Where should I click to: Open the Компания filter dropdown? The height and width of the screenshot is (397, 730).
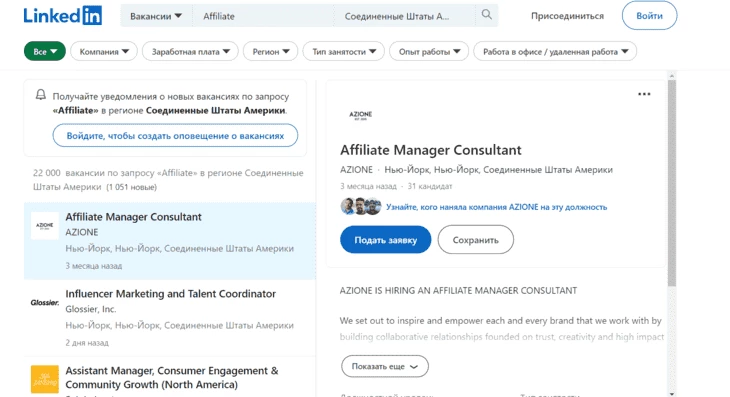pyautogui.click(x=104, y=52)
